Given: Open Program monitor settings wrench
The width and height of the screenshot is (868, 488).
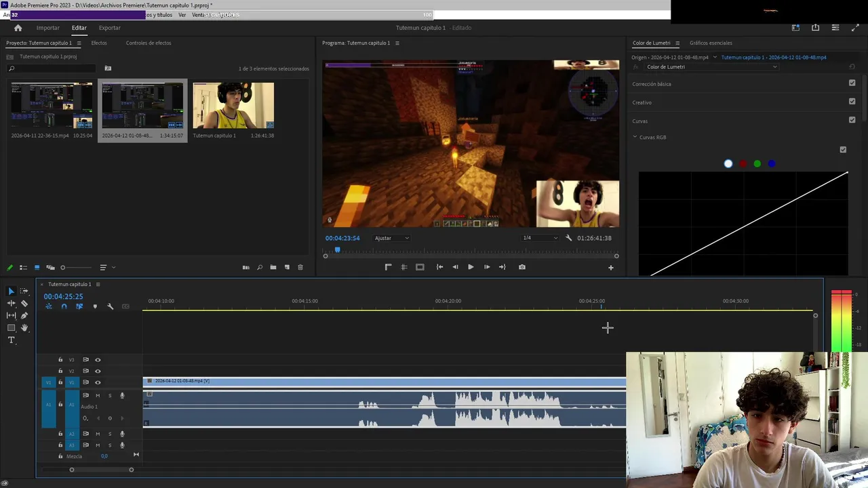Looking at the screenshot, I should coord(569,238).
